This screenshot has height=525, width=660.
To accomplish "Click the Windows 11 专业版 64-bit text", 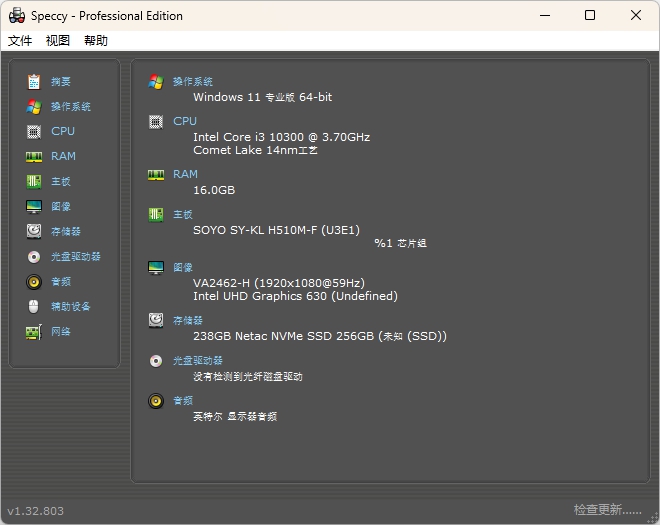I will (263, 97).
